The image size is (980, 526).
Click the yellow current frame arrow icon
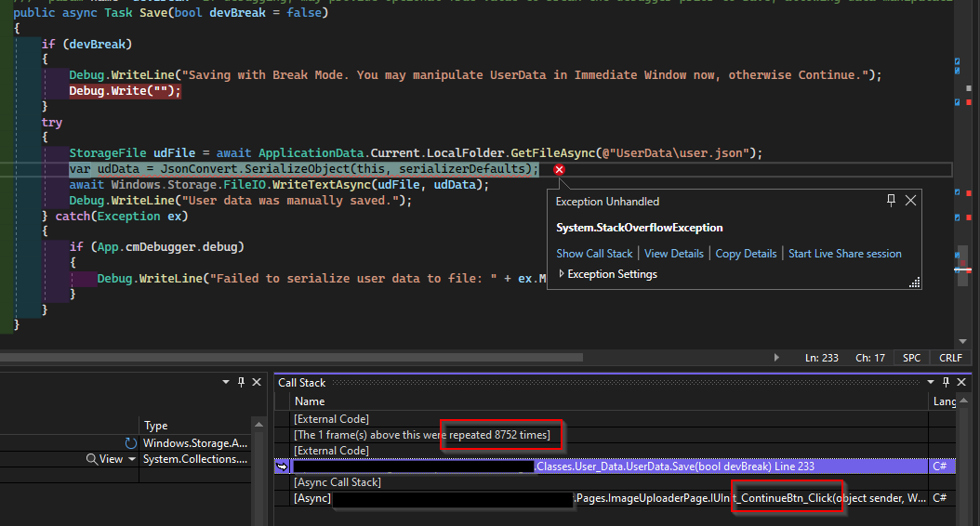click(x=282, y=467)
